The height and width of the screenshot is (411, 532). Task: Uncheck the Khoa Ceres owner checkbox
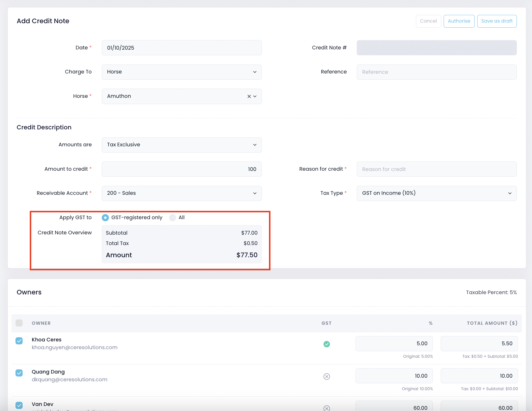pos(19,341)
